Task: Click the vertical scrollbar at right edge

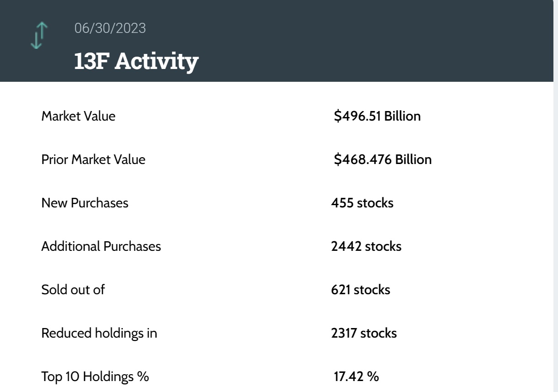Action: 555,228
